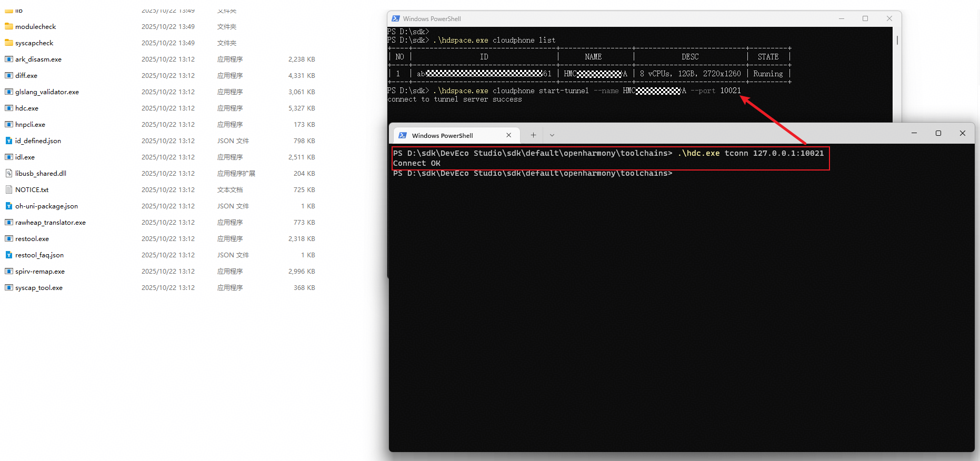Click the hnpcli.exe application icon
This screenshot has height=461, width=980.
(x=9, y=124)
